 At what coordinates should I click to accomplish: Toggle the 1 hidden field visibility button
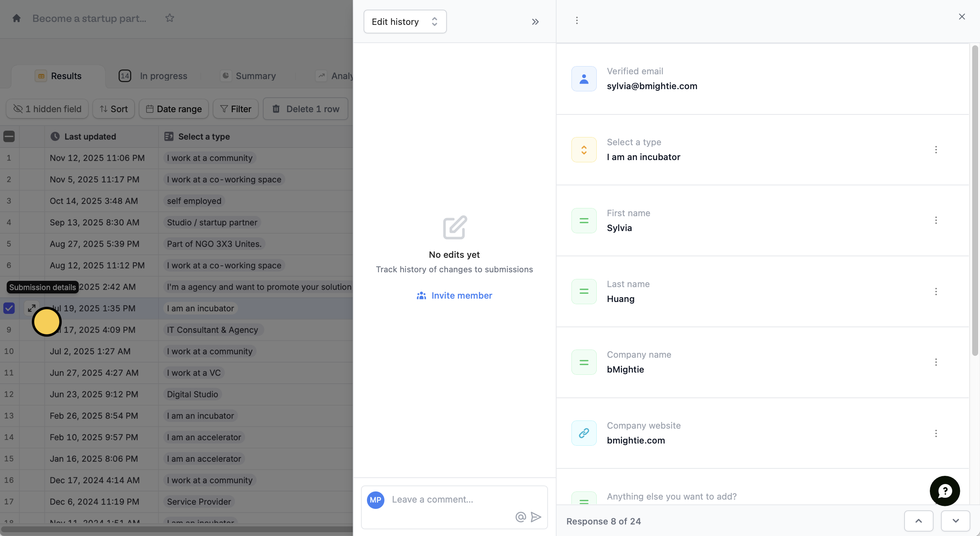47,109
